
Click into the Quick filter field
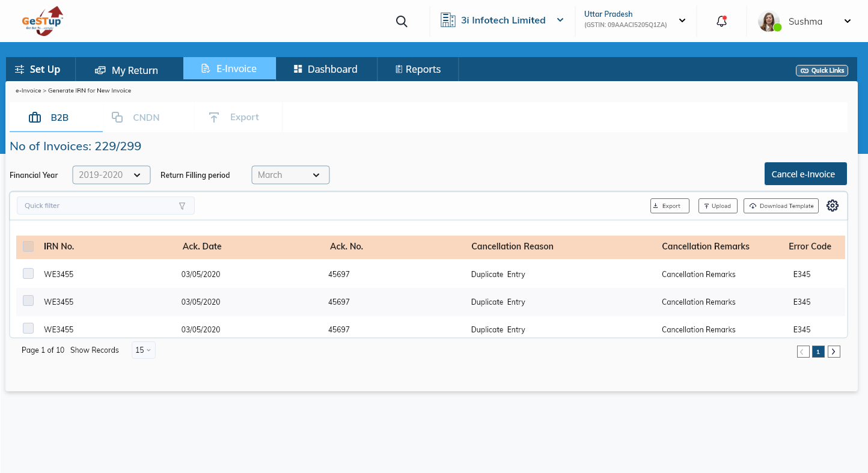(x=96, y=206)
